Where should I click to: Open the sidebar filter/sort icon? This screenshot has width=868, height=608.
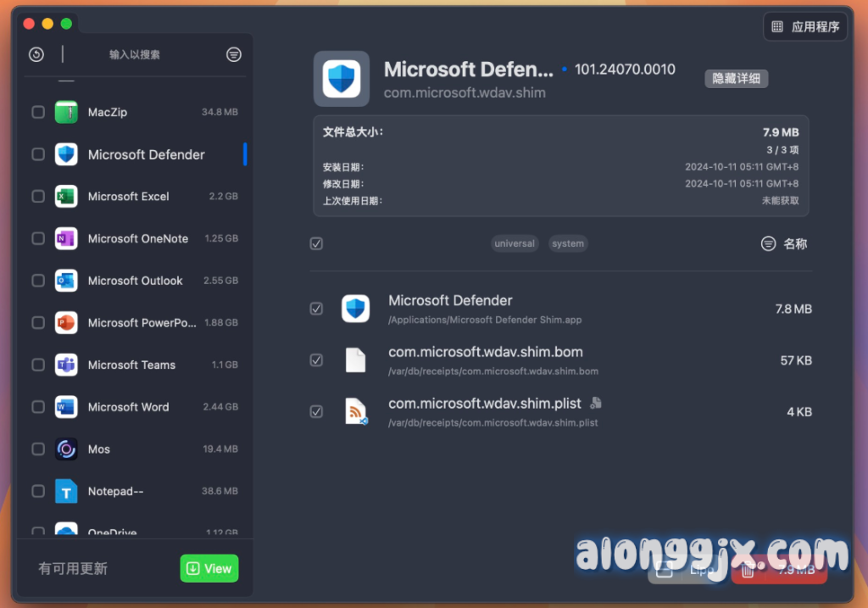coord(234,54)
